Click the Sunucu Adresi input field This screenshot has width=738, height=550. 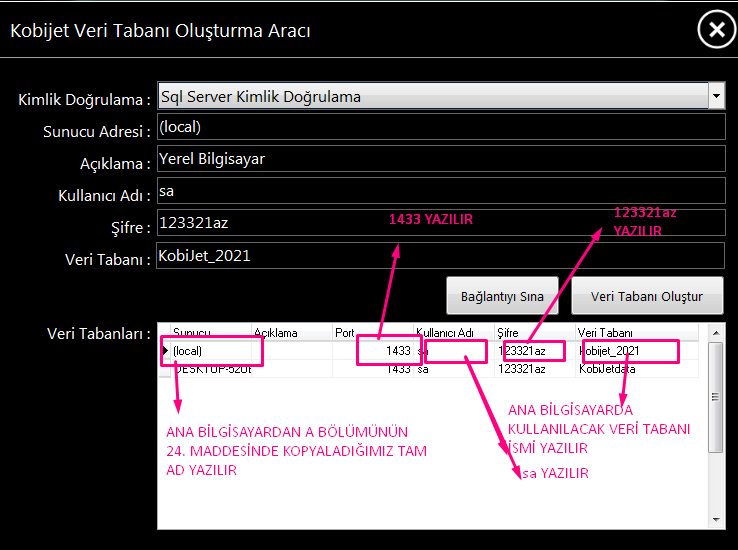pyautogui.click(x=441, y=127)
